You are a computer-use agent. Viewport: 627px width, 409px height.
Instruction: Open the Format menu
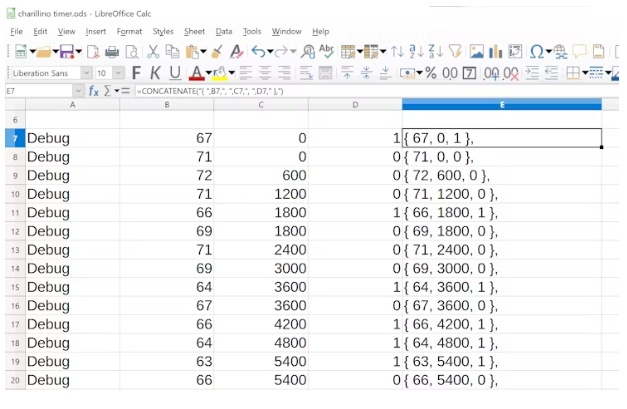point(129,31)
